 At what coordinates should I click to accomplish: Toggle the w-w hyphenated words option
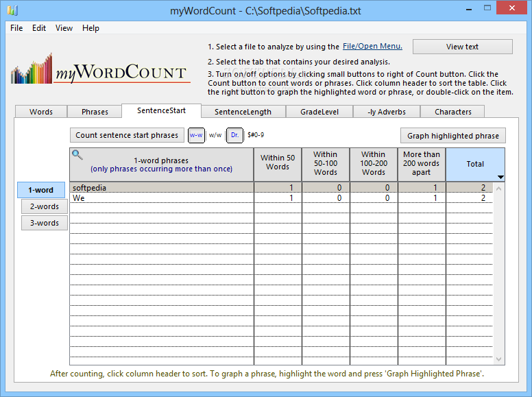196,135
